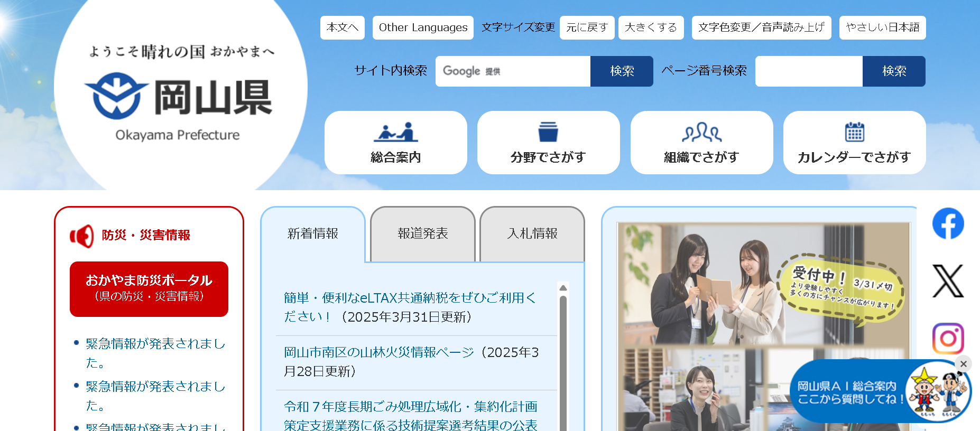Open the Other Languages page

[x=423, y=27]
